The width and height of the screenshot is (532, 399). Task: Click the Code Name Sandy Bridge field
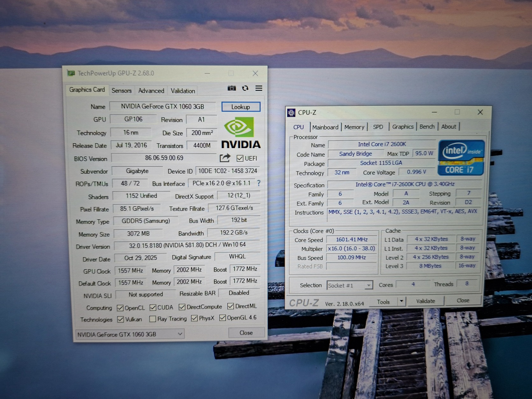click(355, 154)
